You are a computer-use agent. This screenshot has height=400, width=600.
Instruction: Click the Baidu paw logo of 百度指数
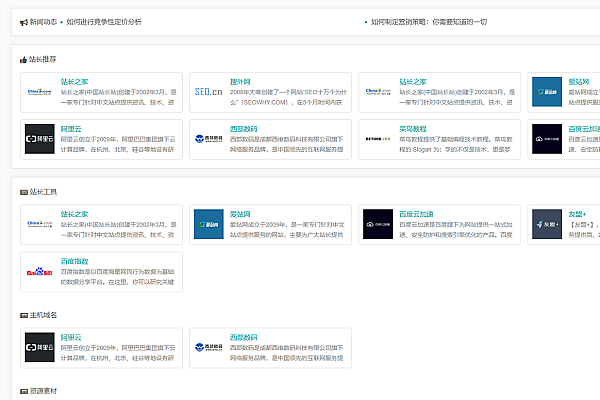pos(40,272)
